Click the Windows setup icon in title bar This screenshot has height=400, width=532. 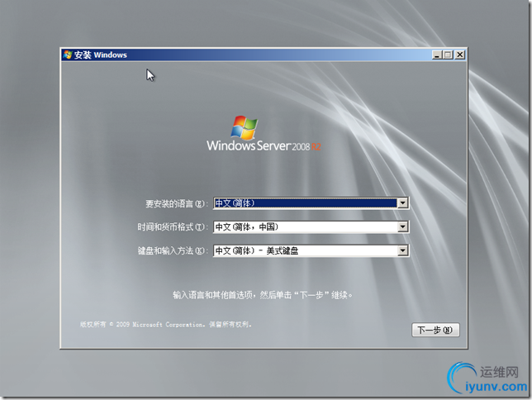[x=68, y=55]
